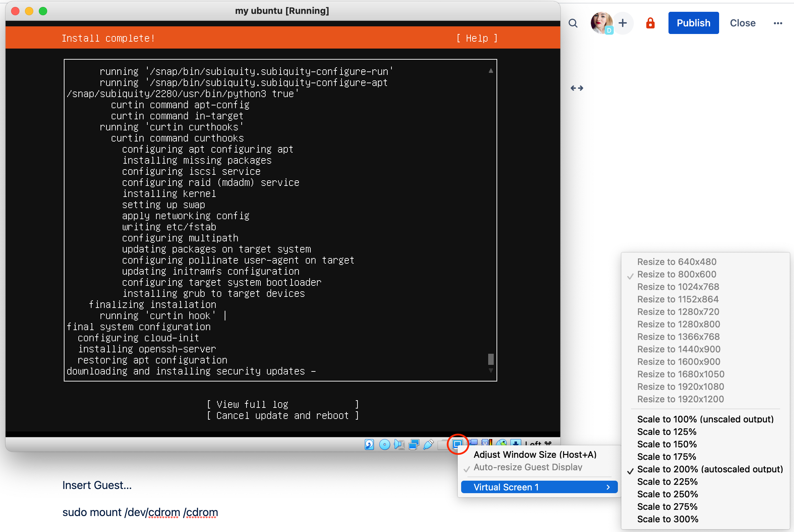Viewport: 794px width, 532px height.
Task: Click the blue Publish button
Action: point(693,23)
